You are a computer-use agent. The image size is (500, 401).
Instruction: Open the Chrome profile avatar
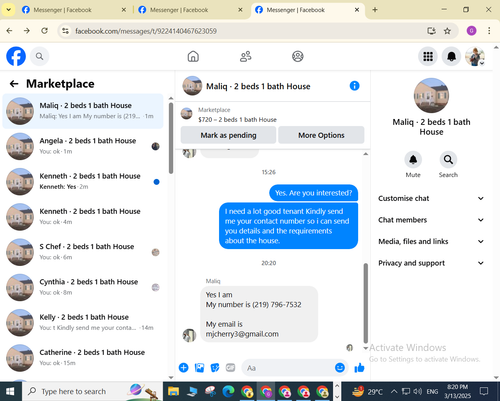(x=471, y=31)
